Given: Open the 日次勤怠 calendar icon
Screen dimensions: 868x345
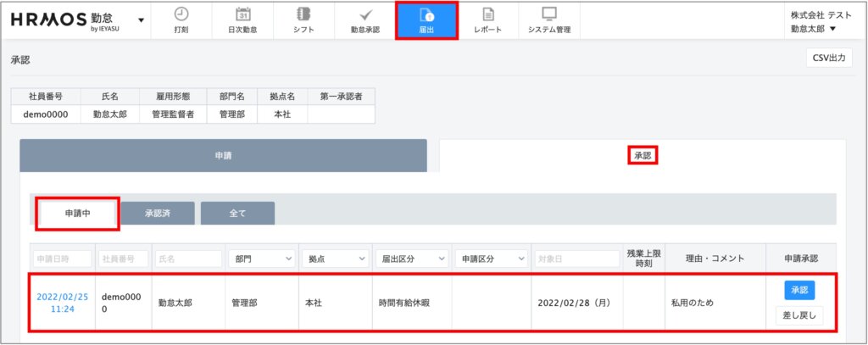Looking at the screenshot, I should (x=242, y=14).
